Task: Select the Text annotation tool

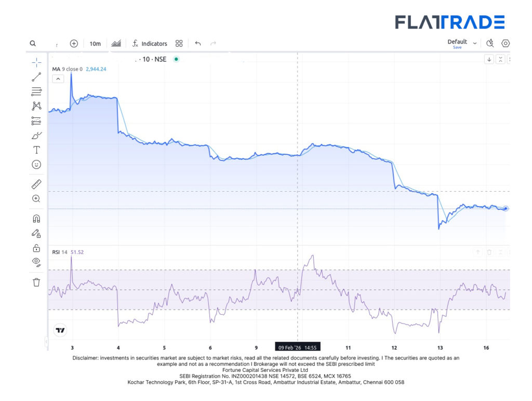Action: 36,150
